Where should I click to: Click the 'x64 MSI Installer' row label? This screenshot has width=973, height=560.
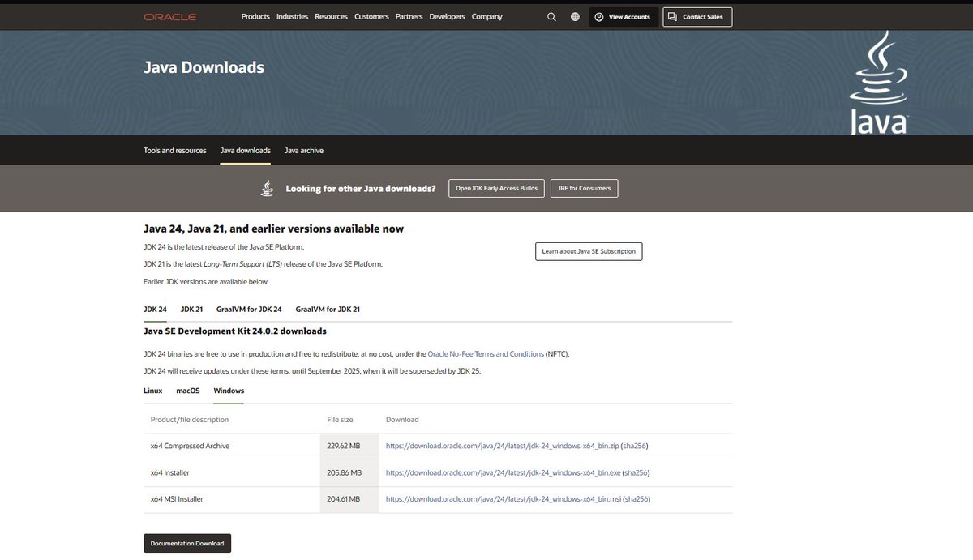click(x=177, y=499)
